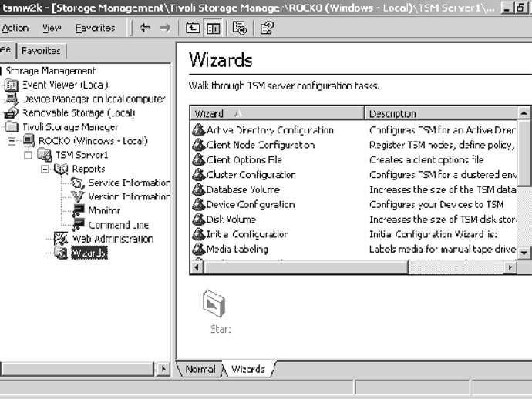Click Media Labeling wizard icon
This screenshot has height=399, width=532.
pos(199,249)
